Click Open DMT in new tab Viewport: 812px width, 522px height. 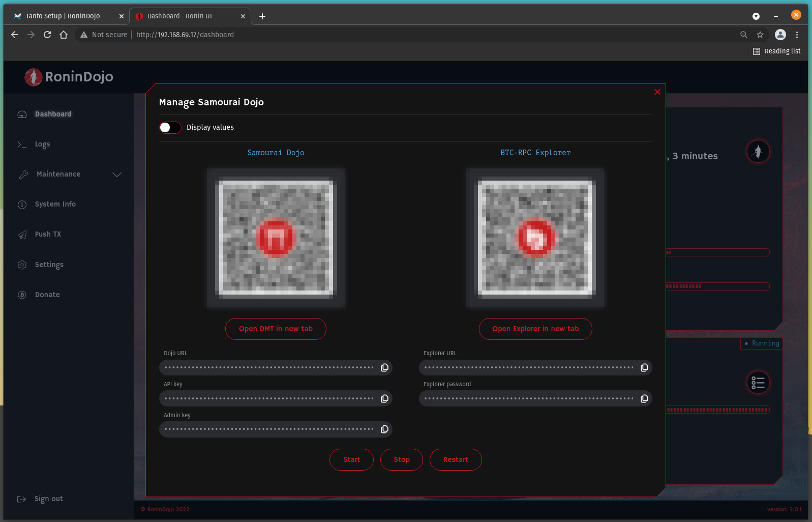pyautogui.click(x=276, y=329)
